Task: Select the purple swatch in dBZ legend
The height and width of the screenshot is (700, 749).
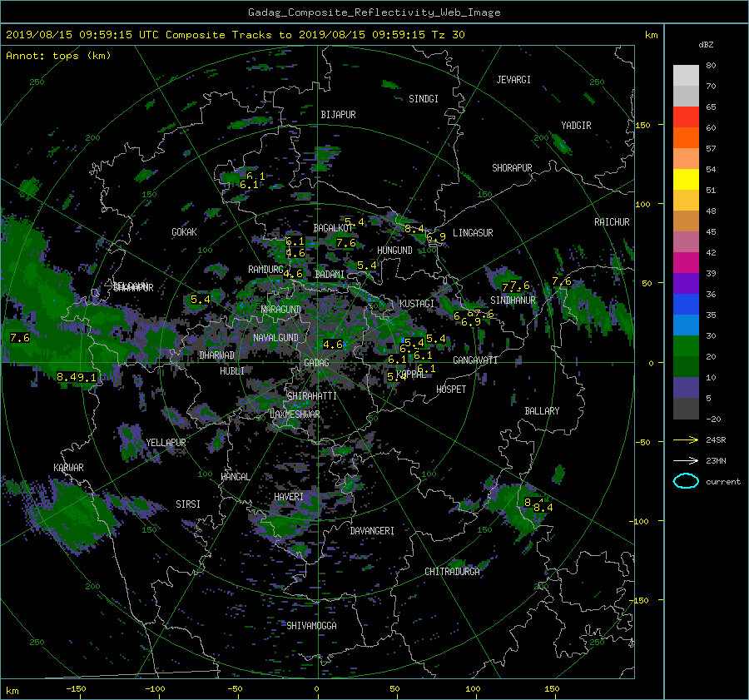Action: [686, 283]
